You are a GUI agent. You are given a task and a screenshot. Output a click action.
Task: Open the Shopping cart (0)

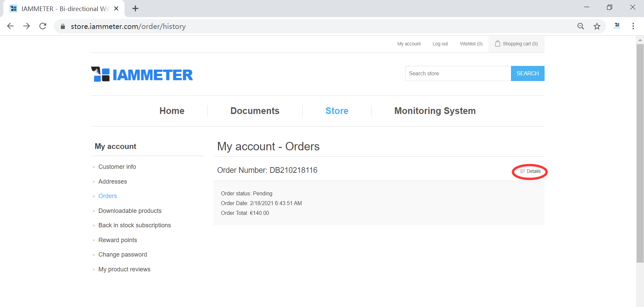[516, 44]
